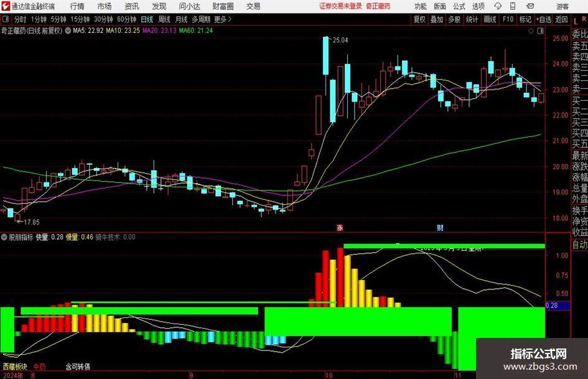
Task: Click the 叠加 overlay button
Action: click(x=437, y=19)
